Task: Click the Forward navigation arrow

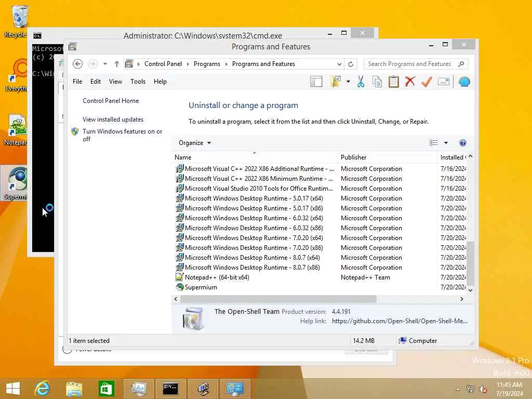Action: (x=92, y=64)
